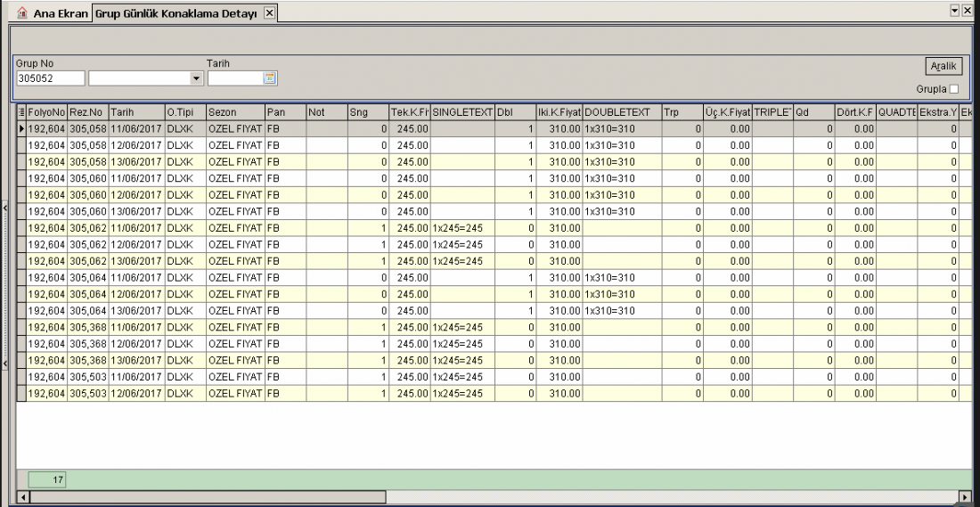Click the record count 17 footer cell
The image size is (980, 507).
coord(47,480)
